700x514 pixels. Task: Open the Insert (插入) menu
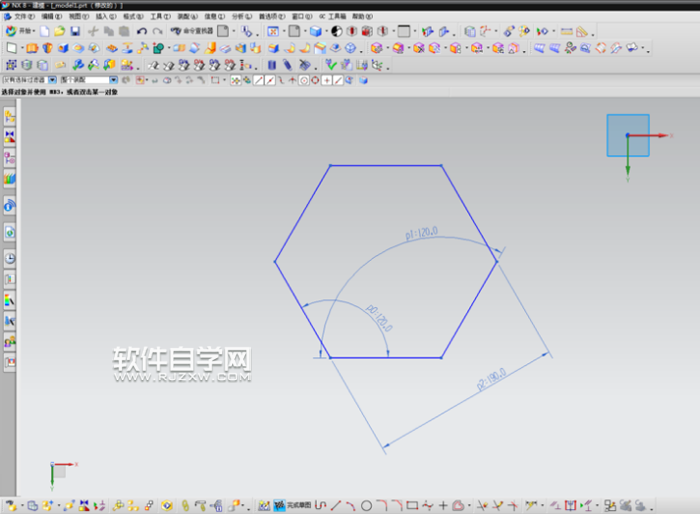[104, 17]
